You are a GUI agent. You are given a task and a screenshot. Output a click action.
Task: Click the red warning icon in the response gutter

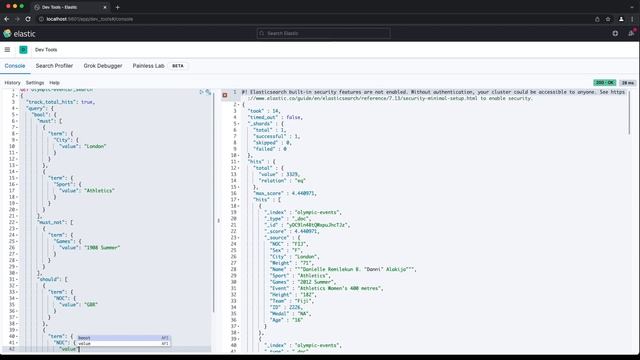pos(225,95)
